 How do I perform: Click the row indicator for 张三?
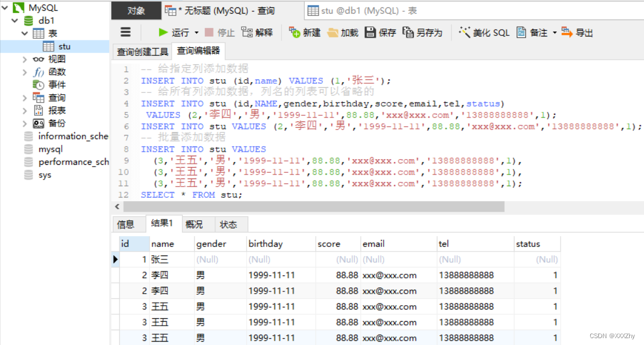[115, 259]
